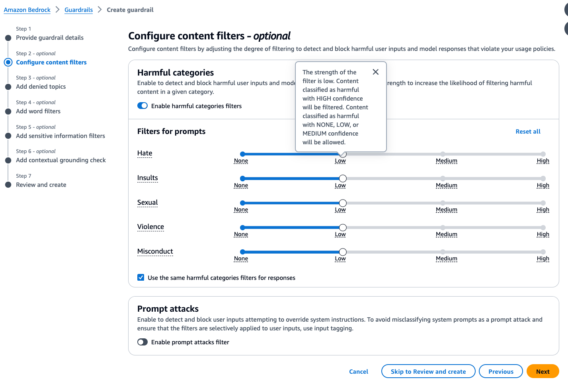Select Add denied topics step
The height and width of the screenshot is (392, 568).
41,87
